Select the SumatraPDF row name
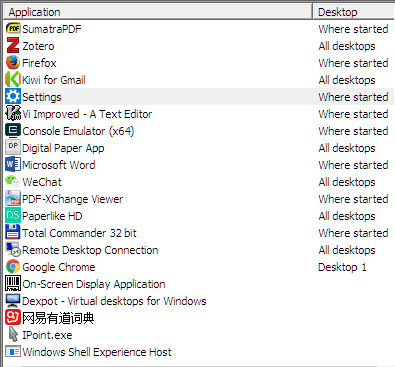The width and height of the screenshot is (395, 367). [52, 29]
